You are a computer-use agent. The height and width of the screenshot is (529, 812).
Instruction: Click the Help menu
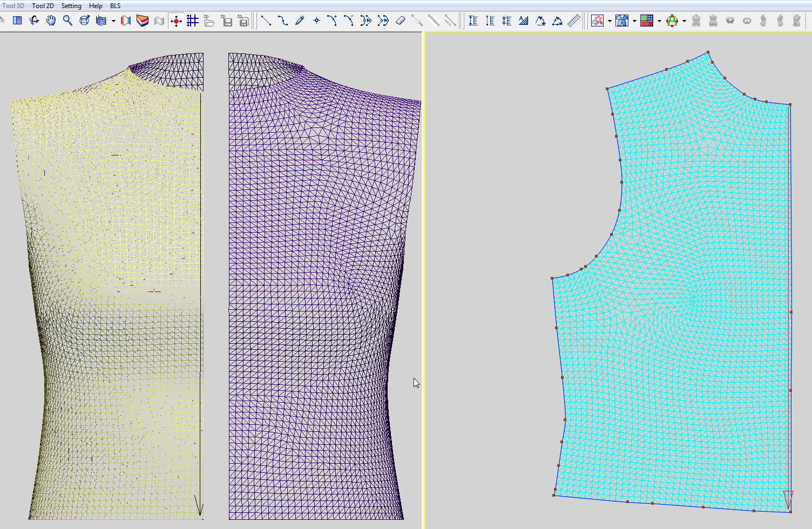pos(96,5)
